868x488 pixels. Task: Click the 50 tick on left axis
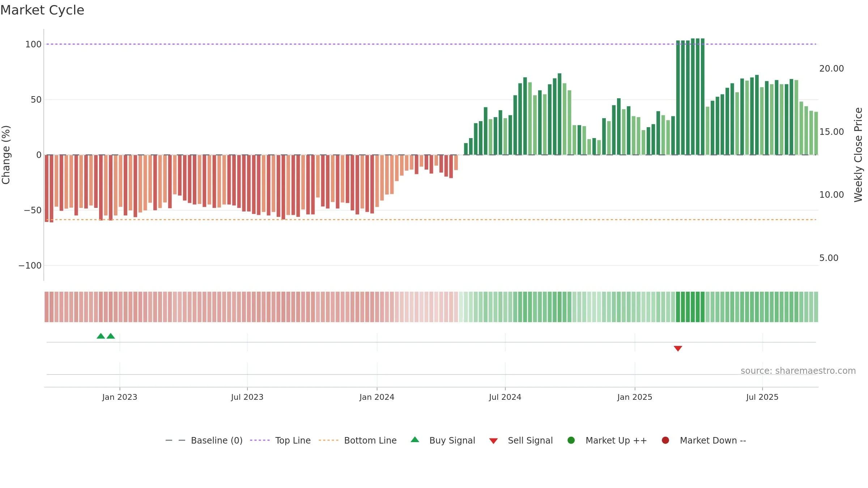(x=36, y=100)
